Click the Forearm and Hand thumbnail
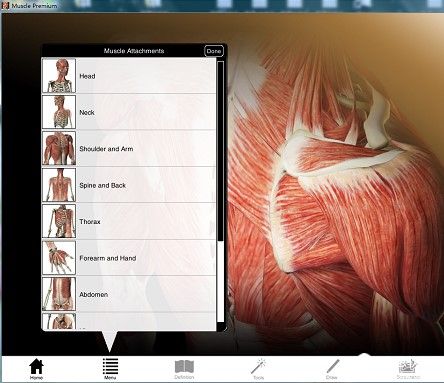This screenshot has height=383, width=444. click(x=59, y=258)
